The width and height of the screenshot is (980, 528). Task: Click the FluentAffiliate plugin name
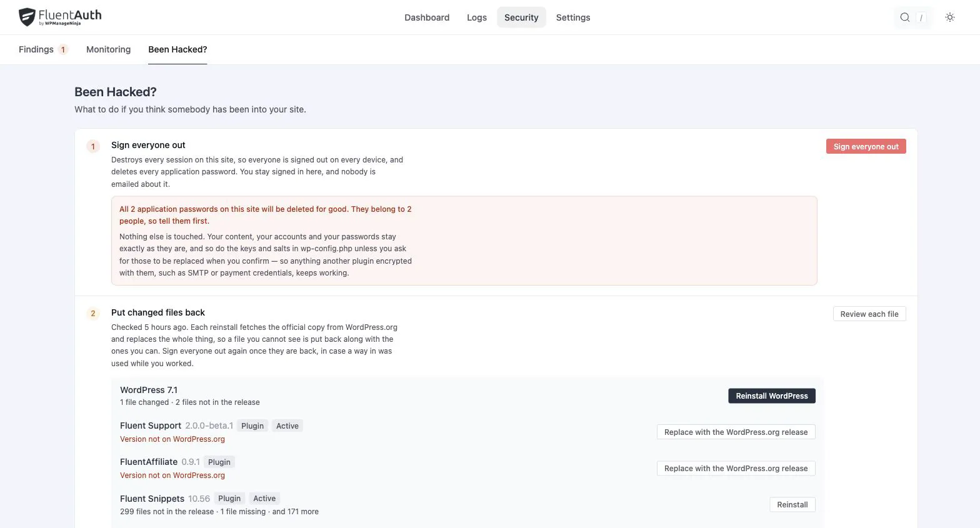coord(149,462)
